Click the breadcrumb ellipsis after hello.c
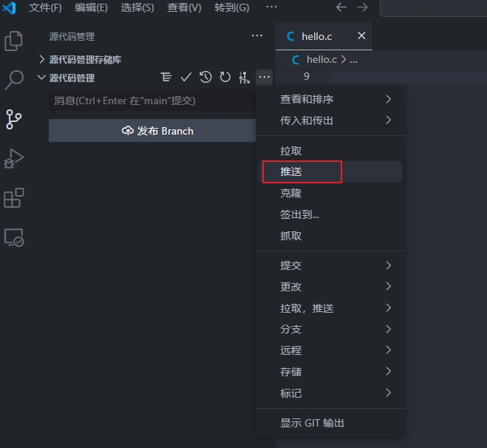The height and width of the screenshot is (448, 487). tap(353, 61)
